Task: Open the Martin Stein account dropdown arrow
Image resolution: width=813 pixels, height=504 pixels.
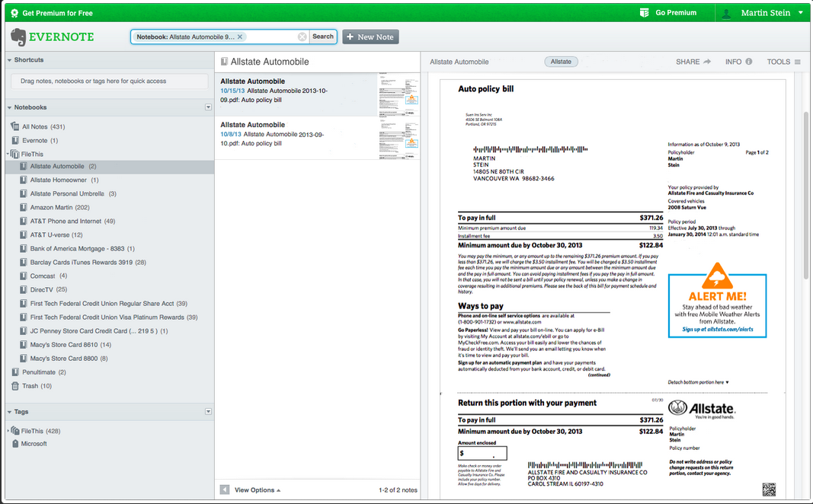Action: coord(801,13)
